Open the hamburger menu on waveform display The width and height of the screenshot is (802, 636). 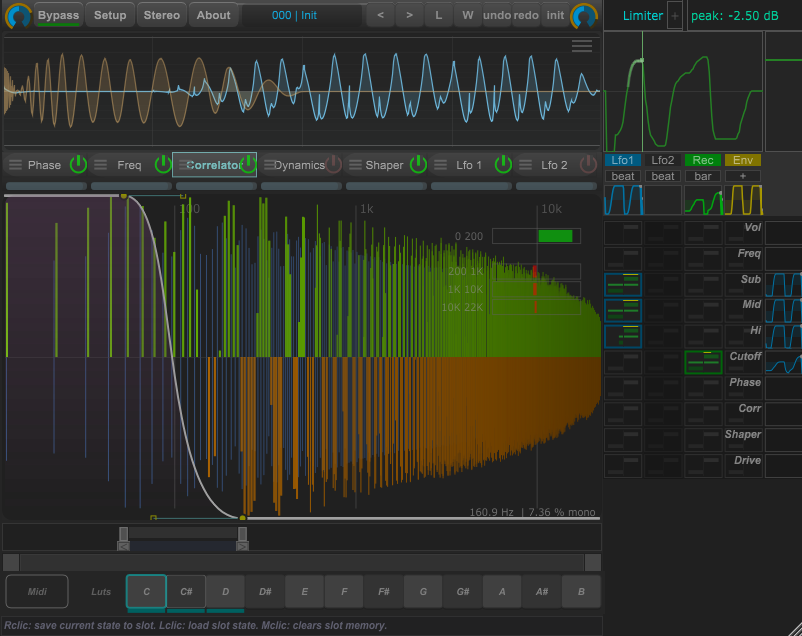pos(582,46)
